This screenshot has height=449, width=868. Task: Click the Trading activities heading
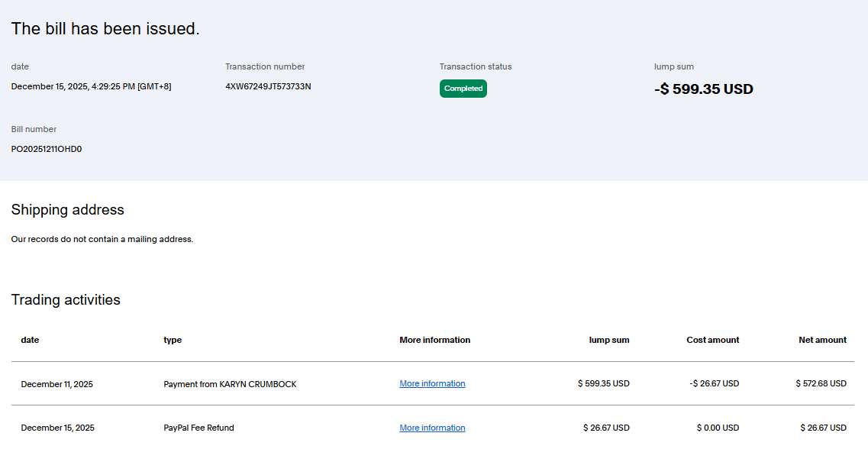[66, 299]
